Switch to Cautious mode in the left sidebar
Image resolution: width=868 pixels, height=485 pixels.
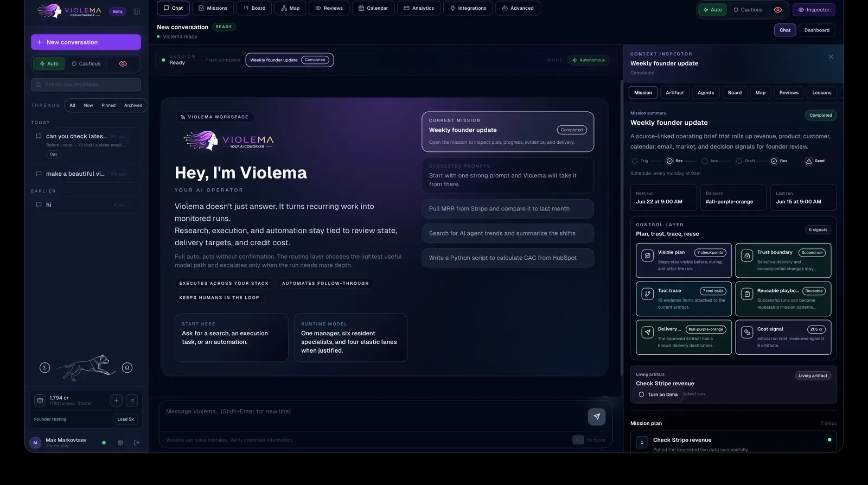[x=86, y=63]
